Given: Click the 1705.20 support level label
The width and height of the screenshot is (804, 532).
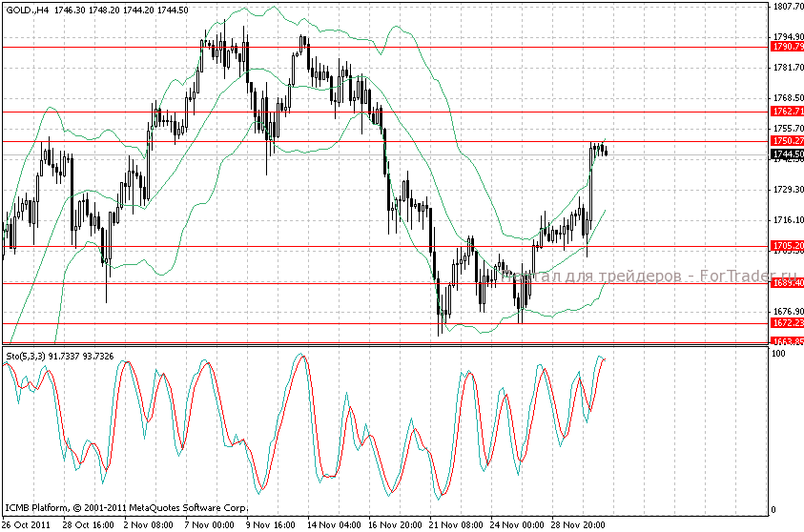Looking at the screenshot, I should pyautogui.click(x=787, y=246).
